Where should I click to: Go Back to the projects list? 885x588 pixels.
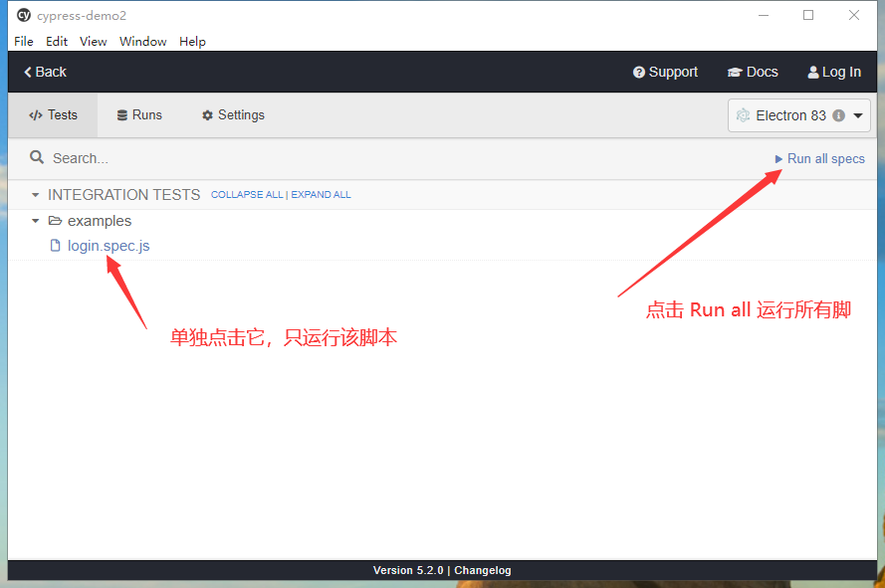45,72
